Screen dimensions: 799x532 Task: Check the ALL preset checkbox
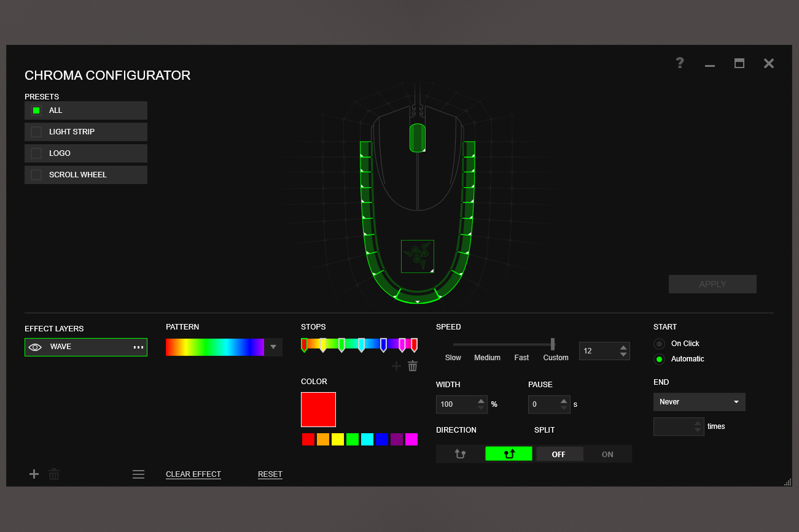point(36,110)
